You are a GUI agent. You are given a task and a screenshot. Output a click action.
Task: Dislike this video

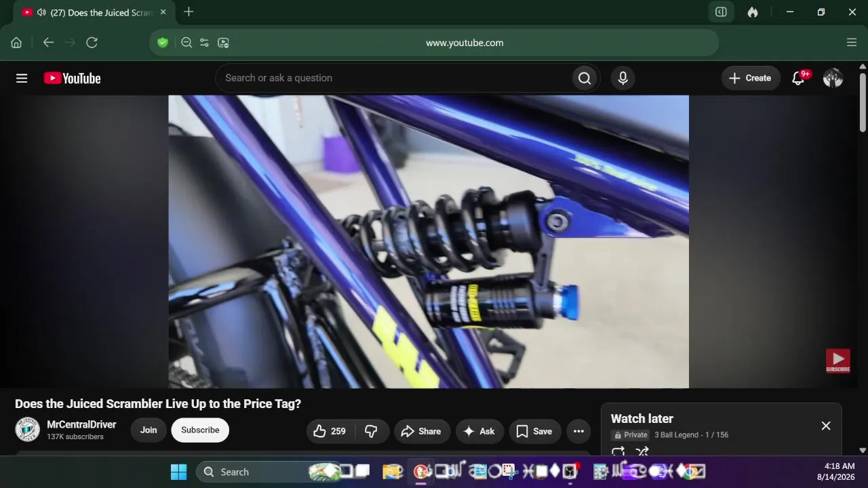pos(371,431)
